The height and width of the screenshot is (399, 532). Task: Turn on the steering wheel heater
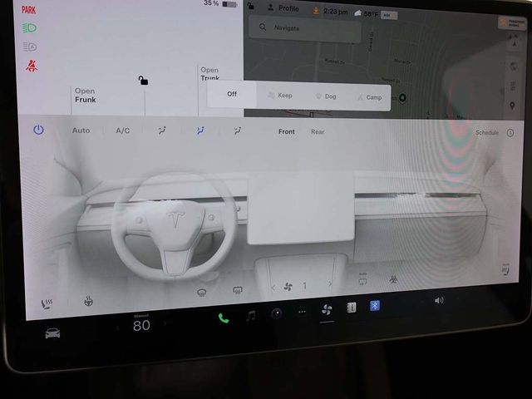[88, 301]
